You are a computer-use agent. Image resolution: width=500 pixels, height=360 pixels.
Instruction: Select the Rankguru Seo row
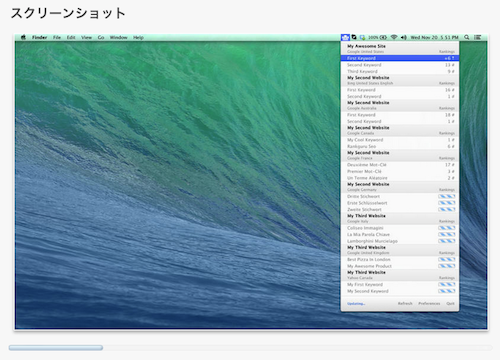pos(400,146)
